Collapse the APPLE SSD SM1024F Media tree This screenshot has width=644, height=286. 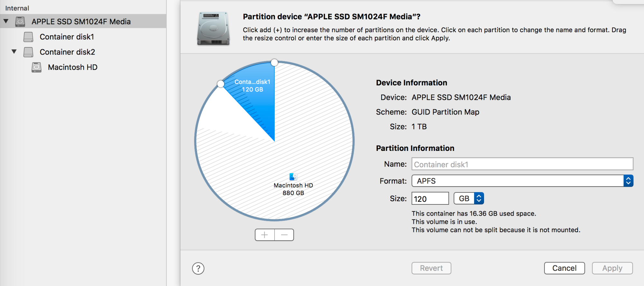pyautogui.click(x=6, y=21)
